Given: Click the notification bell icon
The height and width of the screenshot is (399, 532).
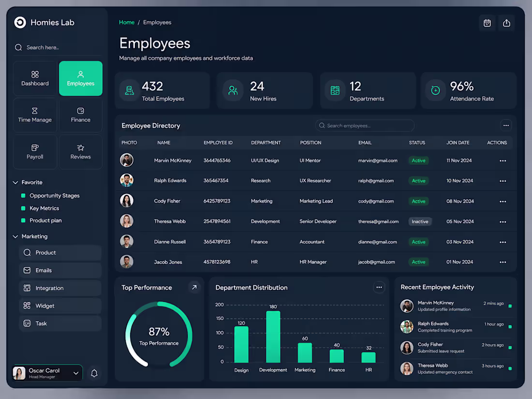Looking at the screenshot, I should click(94, 373).
